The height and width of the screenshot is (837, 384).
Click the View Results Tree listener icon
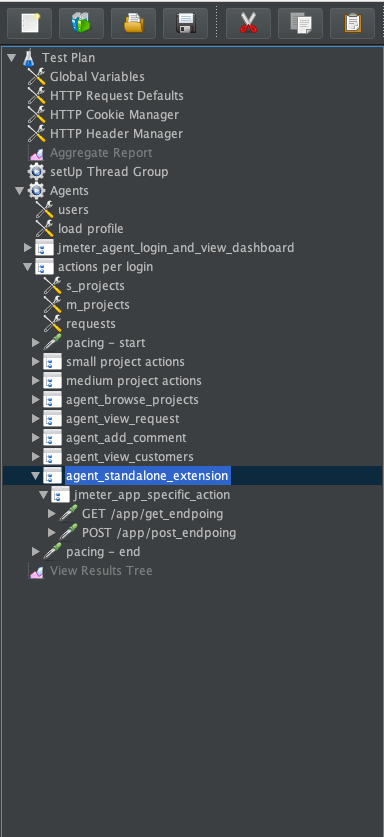click(36, 571)
